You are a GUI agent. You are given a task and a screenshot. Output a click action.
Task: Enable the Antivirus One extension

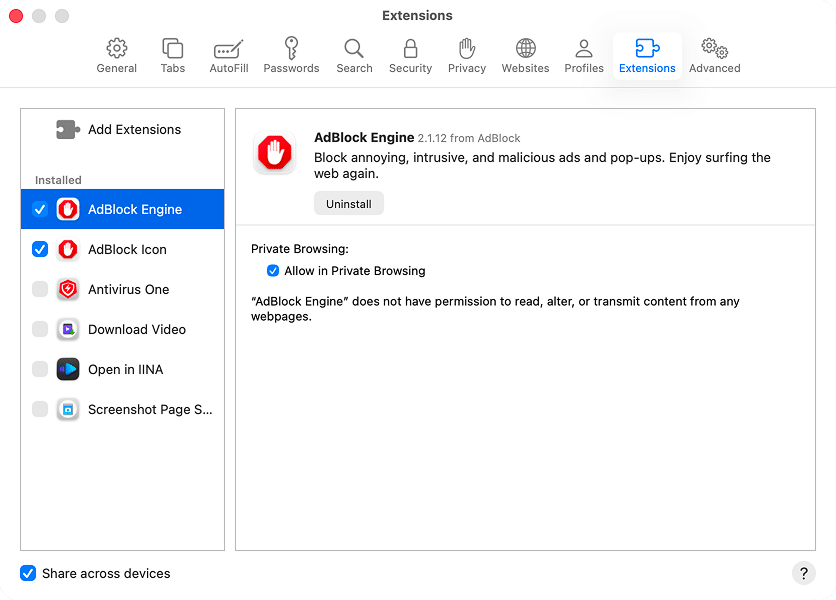click(38, 289)
